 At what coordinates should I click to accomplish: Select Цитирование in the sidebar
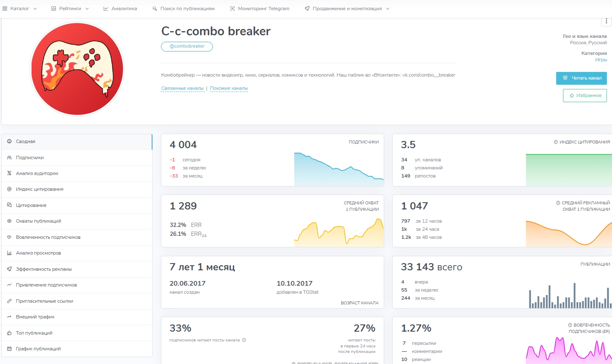coord(77,205)
